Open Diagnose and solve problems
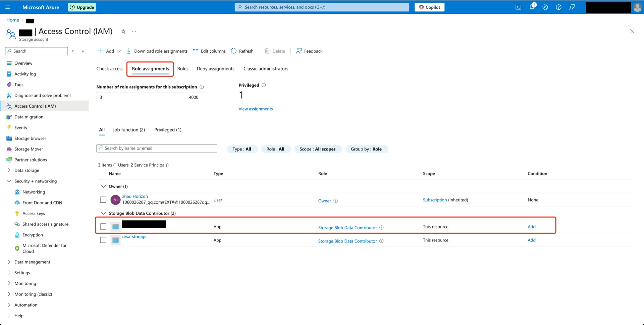The height and width of the screenshot is (325, 644). (x=43, y=95)
